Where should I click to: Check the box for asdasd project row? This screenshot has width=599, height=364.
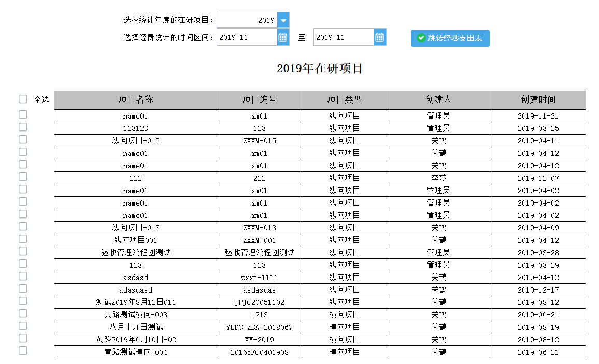point(23,276)
